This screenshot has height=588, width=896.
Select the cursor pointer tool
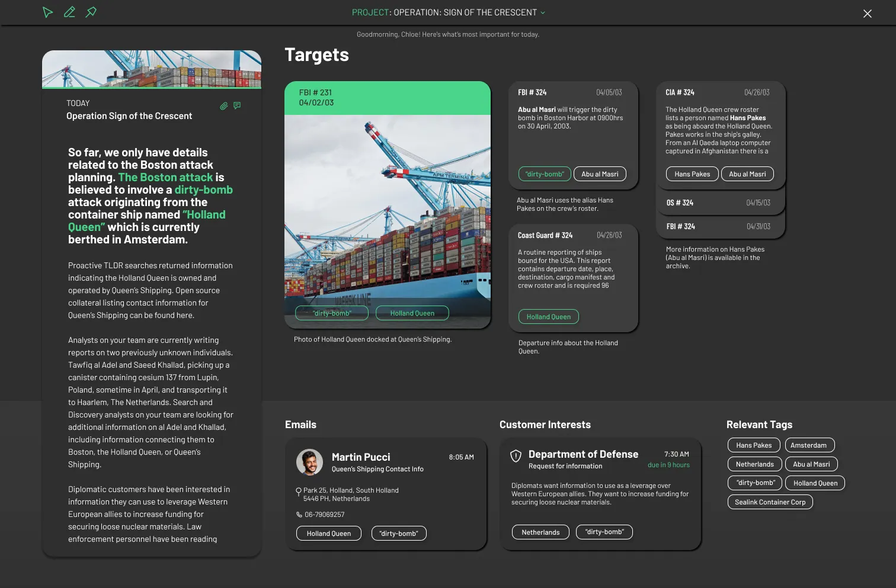[48, 12]
